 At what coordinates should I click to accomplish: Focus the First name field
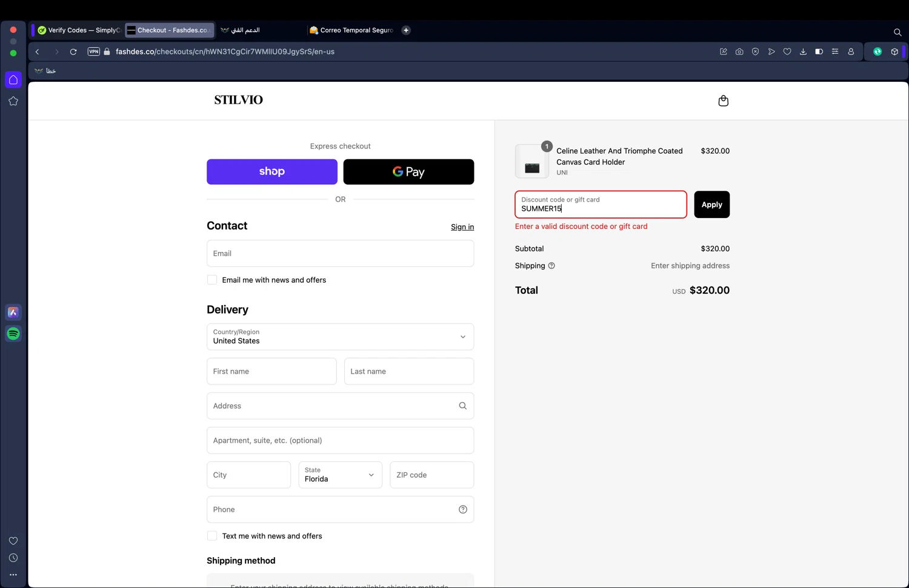(x=271, y=371)
